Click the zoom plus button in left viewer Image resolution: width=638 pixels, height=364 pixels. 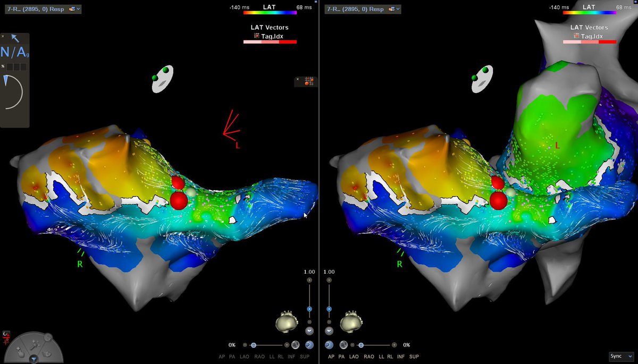[309, 280]
